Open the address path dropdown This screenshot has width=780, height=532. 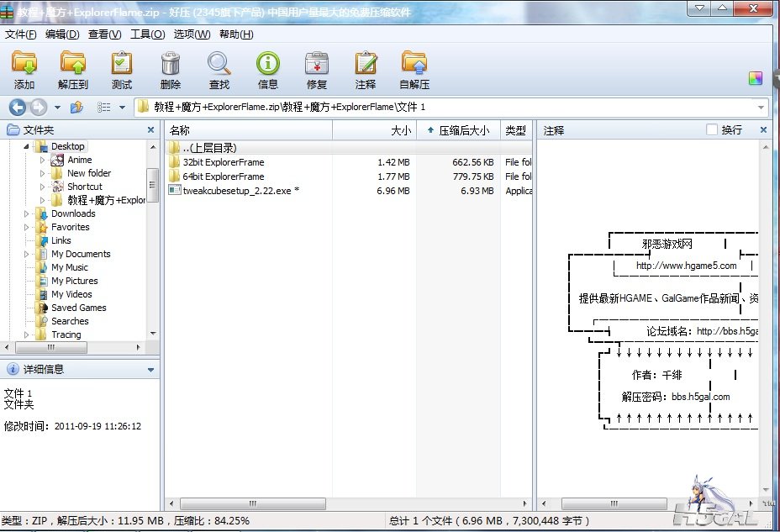(762, 108)
